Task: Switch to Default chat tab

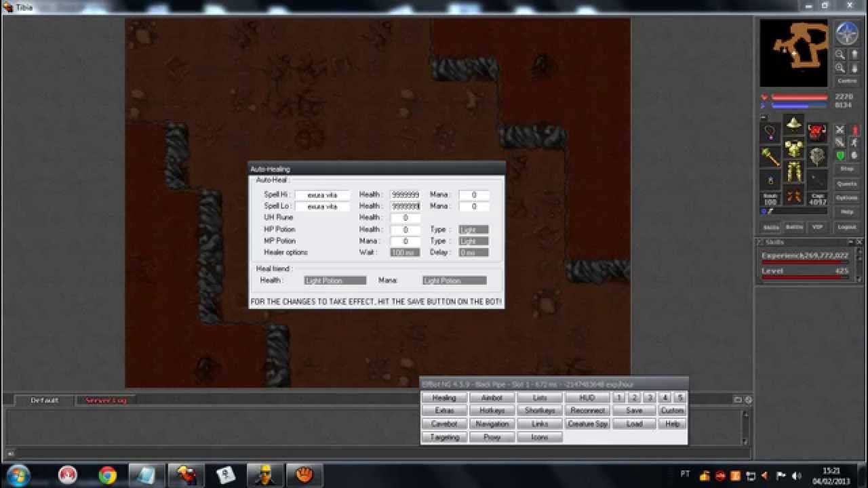Action: 44,401
